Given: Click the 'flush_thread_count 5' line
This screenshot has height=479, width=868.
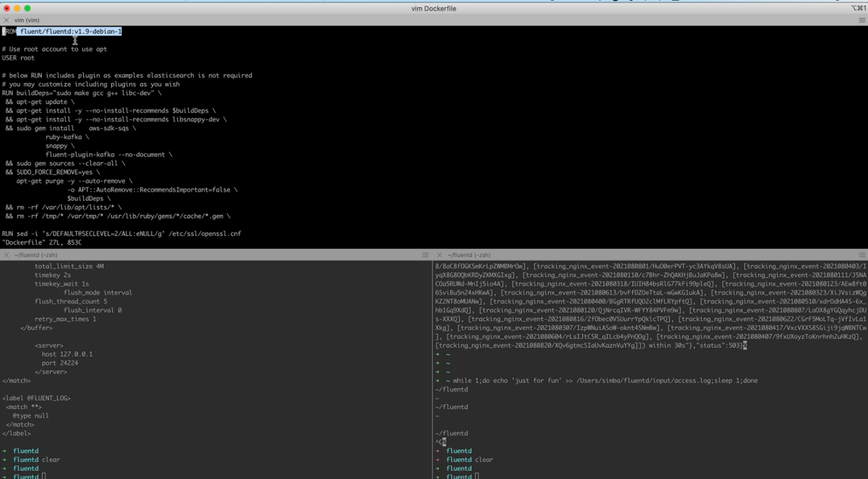Looking at the screenshot, I should pyautogui.click(x=71, y=301).
